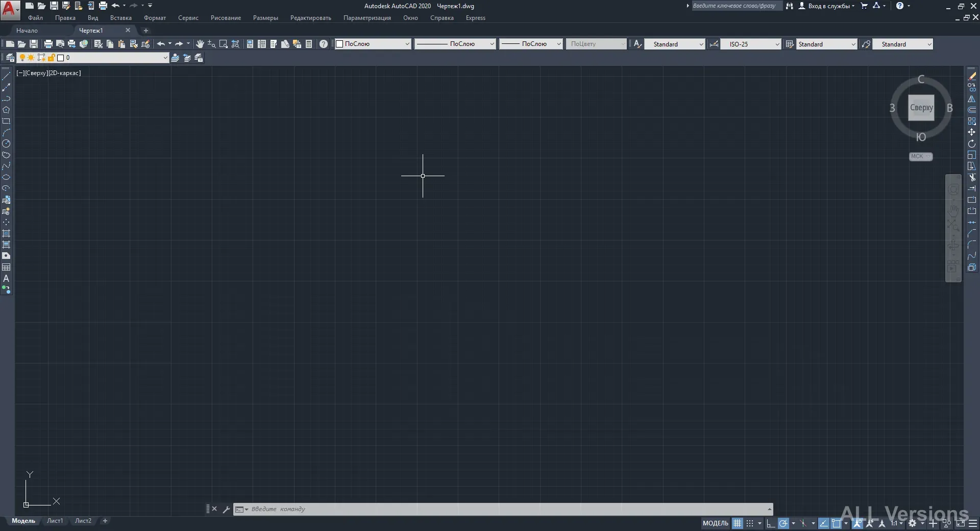Click the Help question mark icon
Viewport: 980px width, 531px height.
324,44
